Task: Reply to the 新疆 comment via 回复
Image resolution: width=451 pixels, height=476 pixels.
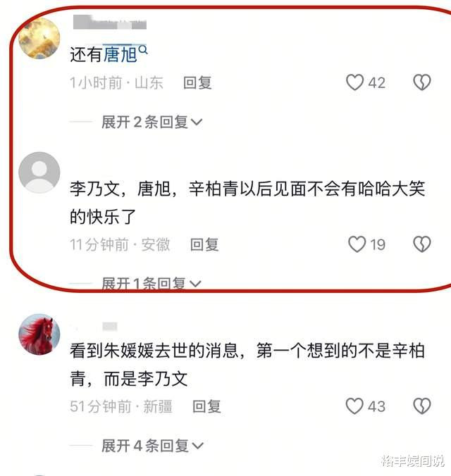Action: click(x=206, y=406)
